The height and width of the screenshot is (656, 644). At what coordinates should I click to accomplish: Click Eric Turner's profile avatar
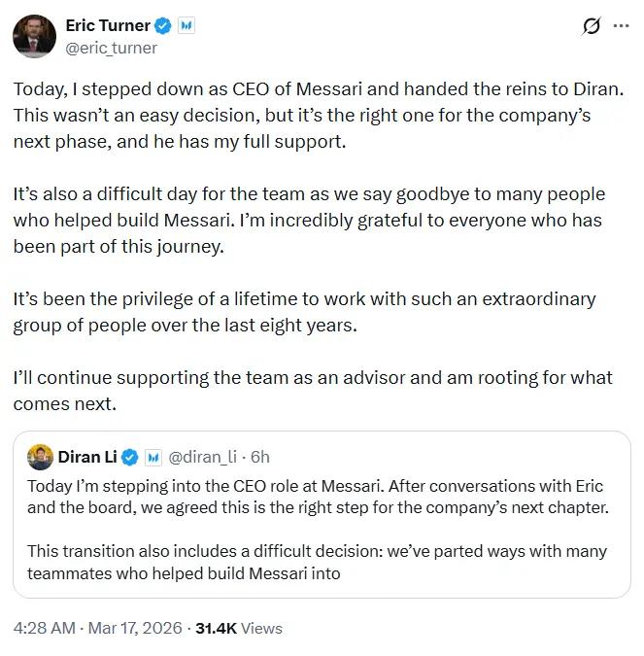(34, 36)
